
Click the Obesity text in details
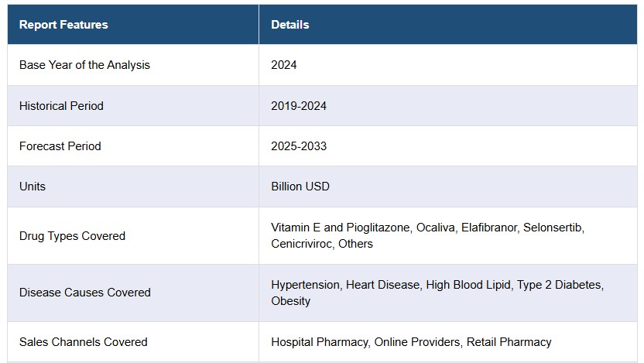(291, 301)
